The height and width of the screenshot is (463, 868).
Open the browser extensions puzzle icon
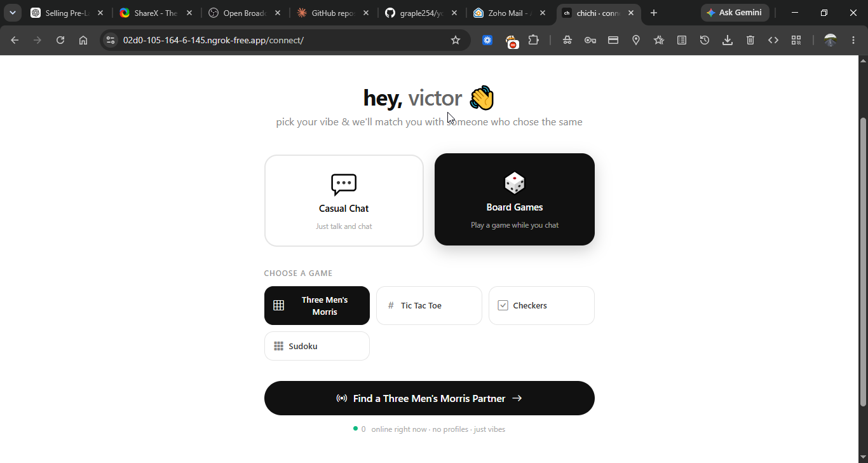pos(534,40)
